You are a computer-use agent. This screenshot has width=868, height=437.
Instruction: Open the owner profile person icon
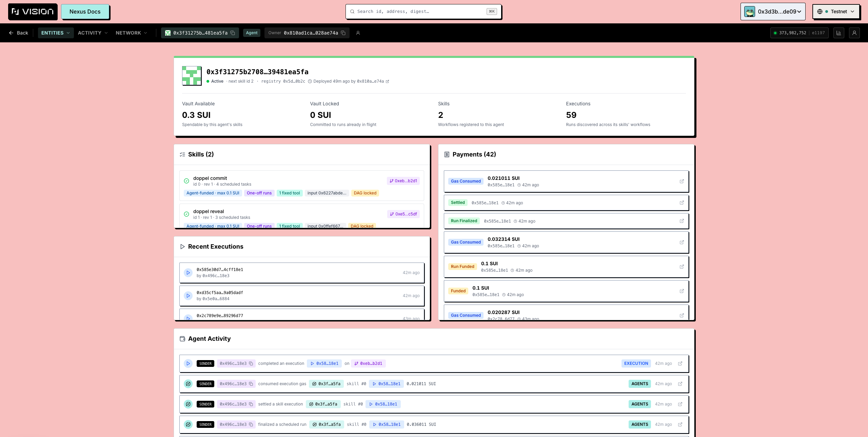coord(358,33)
